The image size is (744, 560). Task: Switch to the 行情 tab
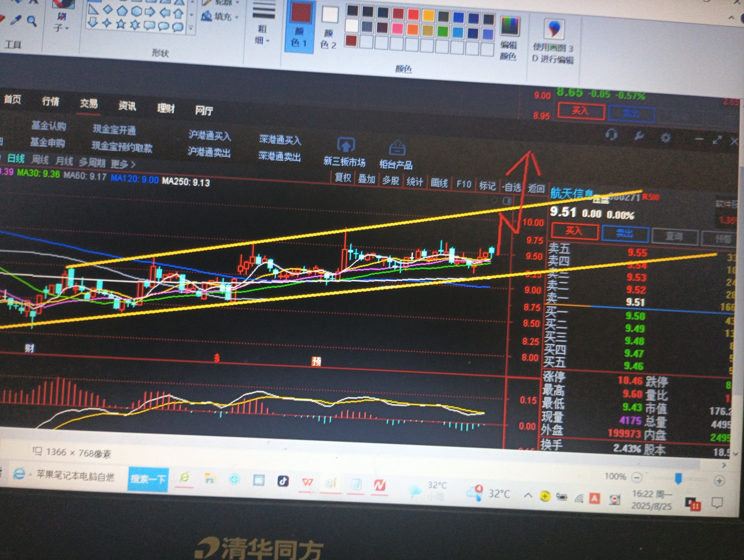coord(51,101)
